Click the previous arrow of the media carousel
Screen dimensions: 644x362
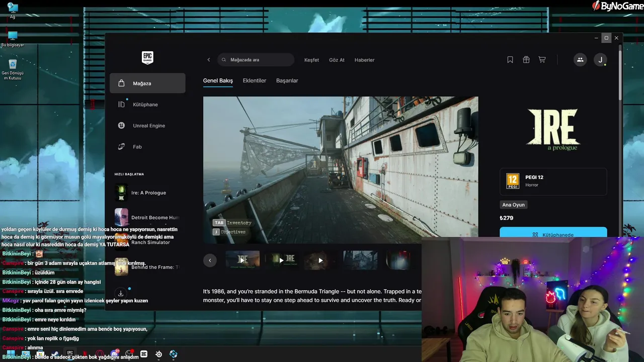click(210, 260)
